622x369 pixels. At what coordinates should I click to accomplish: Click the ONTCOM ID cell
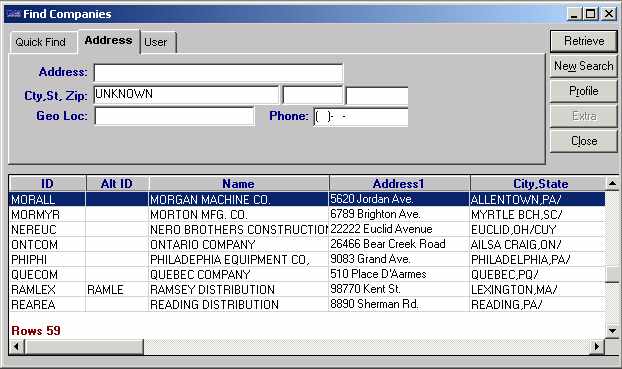click(x=47, y=244)
